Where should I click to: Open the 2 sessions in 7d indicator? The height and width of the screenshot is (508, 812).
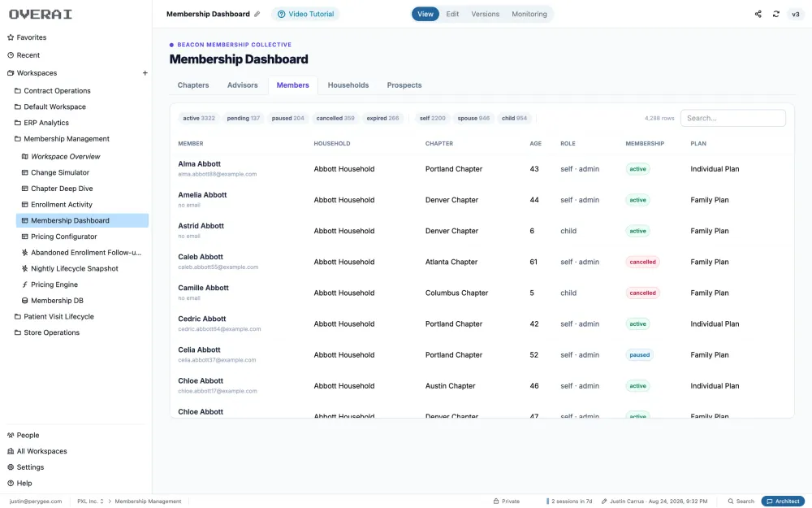(569, 501)
